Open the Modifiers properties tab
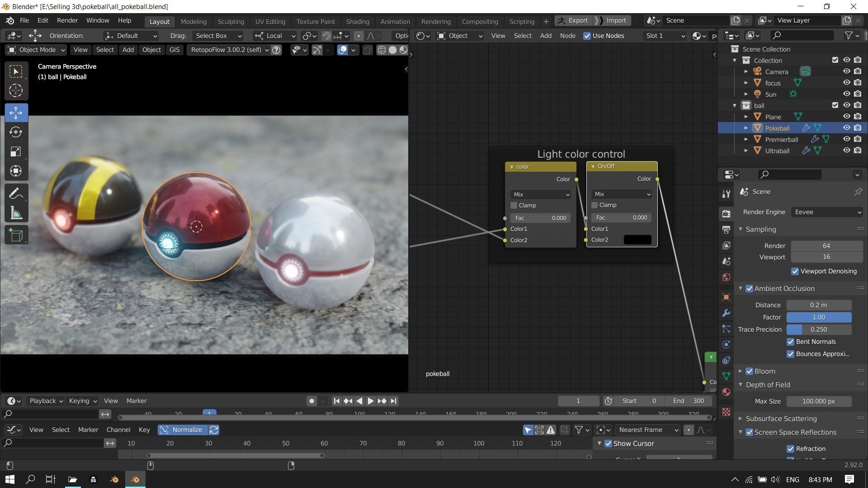The width and height of the screenshot is (868, 488). pos(726,313)
